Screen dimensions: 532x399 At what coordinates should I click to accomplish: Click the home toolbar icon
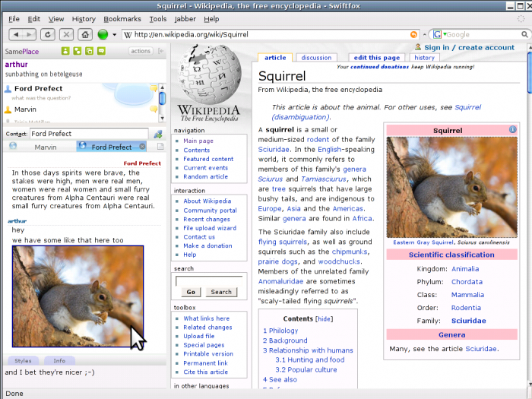tap(85, 34)
